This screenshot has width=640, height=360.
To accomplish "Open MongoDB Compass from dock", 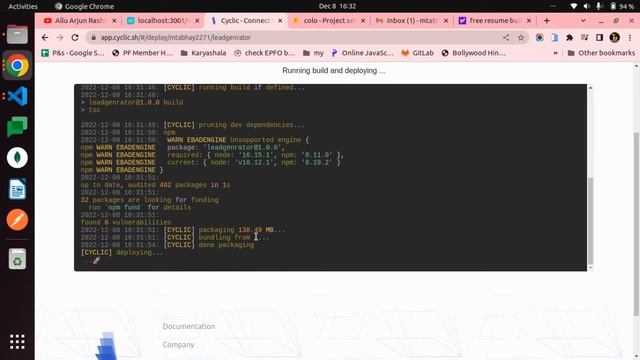I will point(17,158).
